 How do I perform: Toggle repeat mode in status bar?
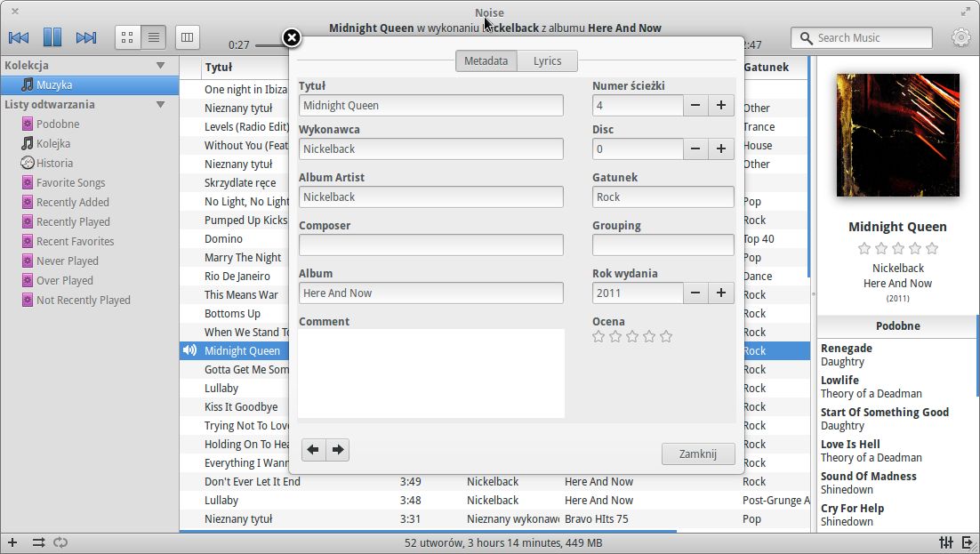click(x=60, y=542)
